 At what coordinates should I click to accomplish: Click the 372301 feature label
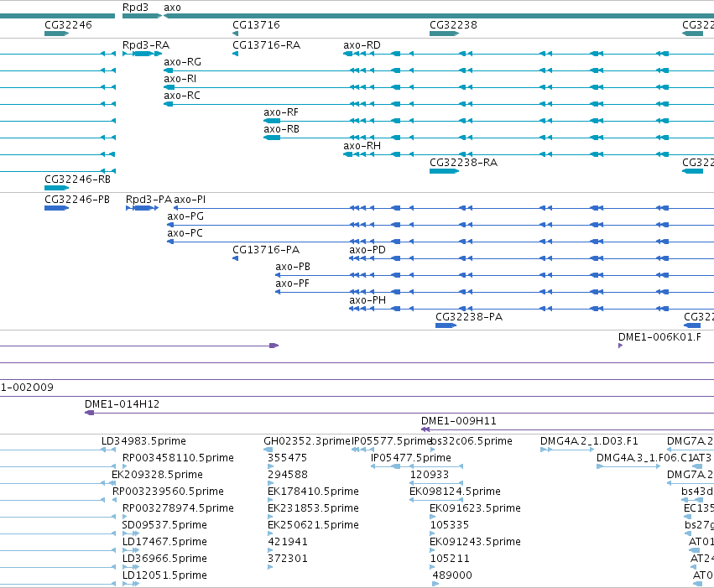click(288, 559)
